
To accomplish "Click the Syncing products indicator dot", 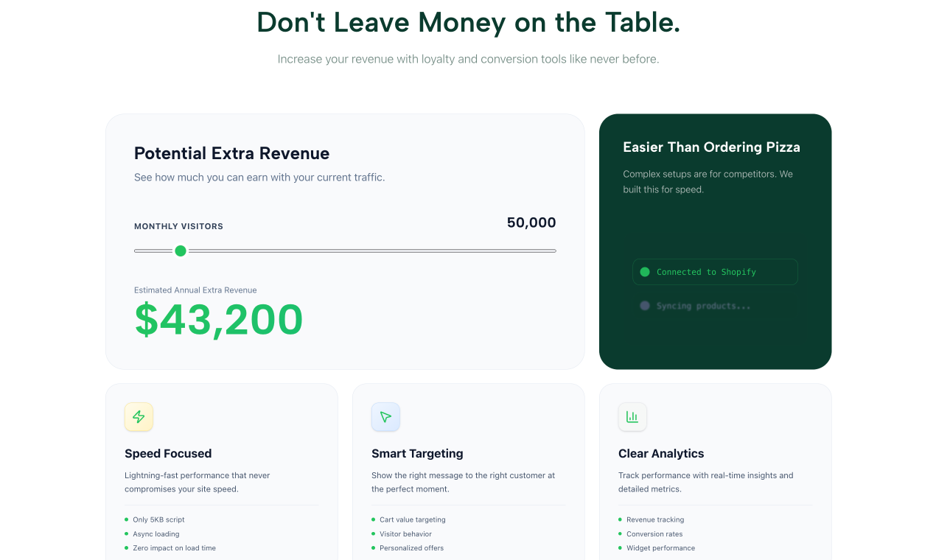I will tap(645, 305).
